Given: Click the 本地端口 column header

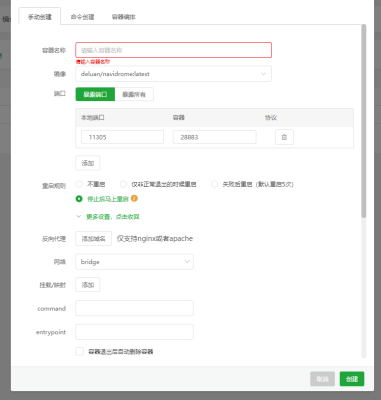Looking at the screenshot, I should coord(93,118).
